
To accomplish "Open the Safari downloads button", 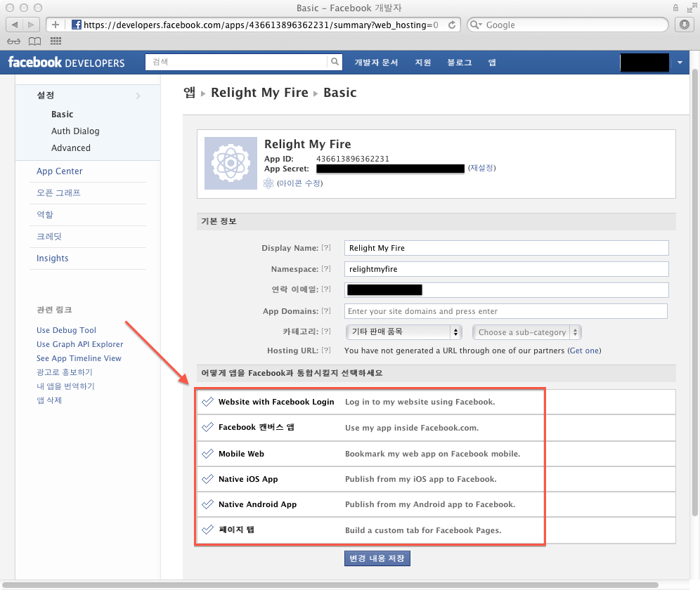I will (x=684, y=25).
